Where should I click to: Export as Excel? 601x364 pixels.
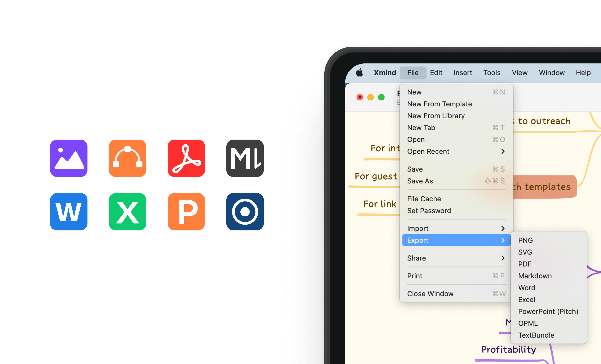pos(548,300)
